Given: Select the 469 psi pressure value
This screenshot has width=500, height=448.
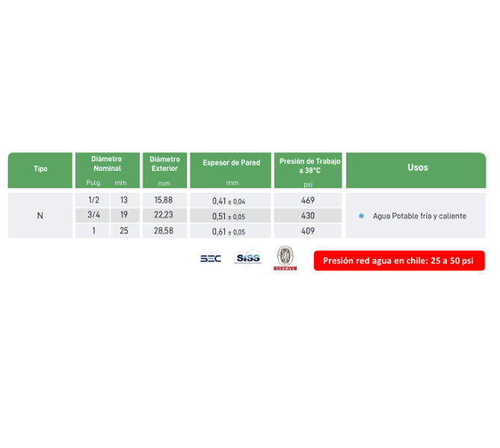Looking at the screenshot, I should 308,200.
